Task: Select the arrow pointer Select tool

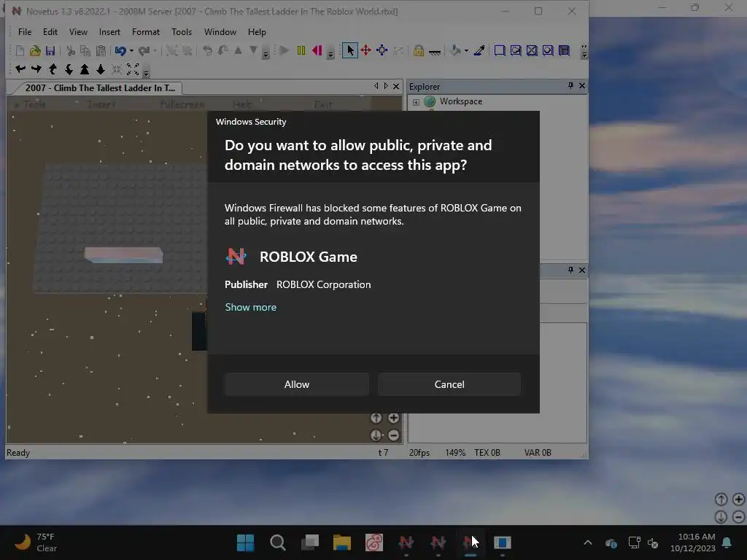Action: 350,50
